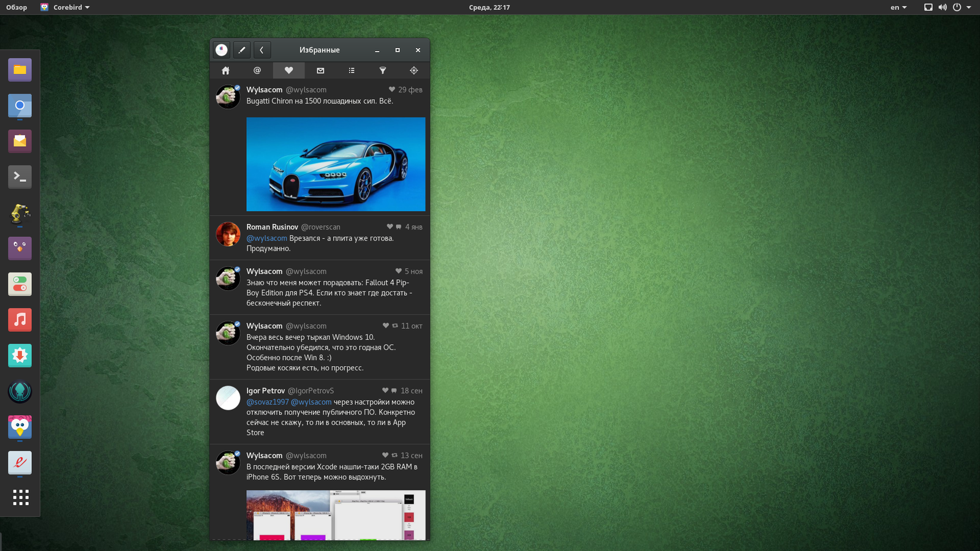Compose a new tweet with pencil button

coord(242,50)
